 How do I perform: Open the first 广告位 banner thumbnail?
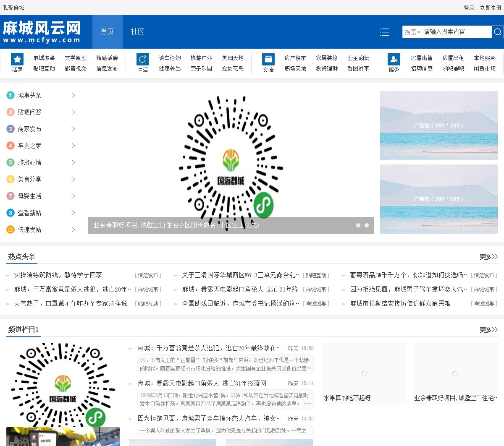coord(438,125)
